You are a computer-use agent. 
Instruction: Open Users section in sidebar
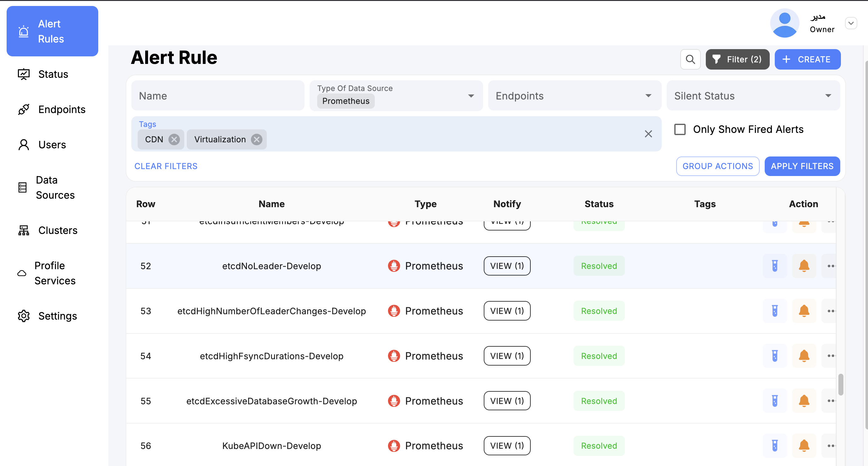52,145
